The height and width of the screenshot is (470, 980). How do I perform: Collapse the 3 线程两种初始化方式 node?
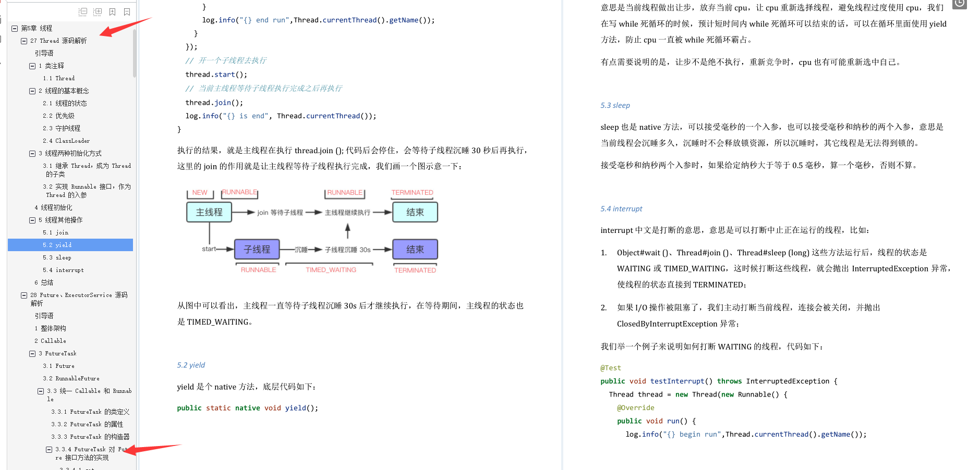click(x=32, y=154)
